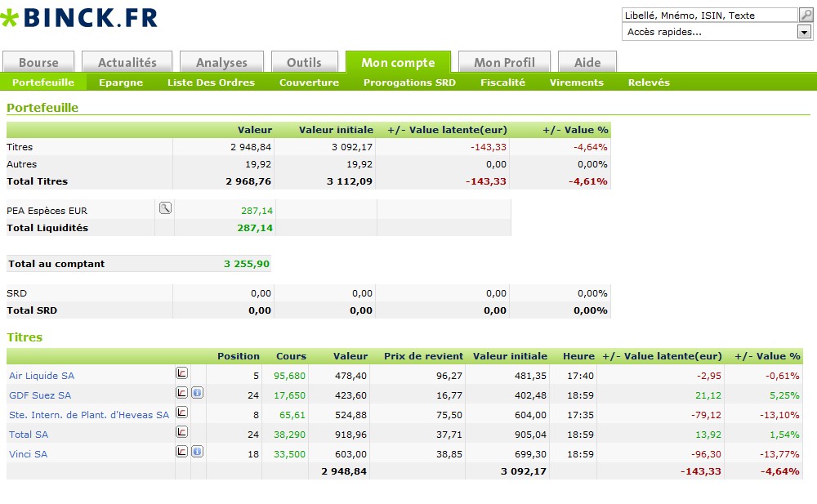Image resolution: width=817 pixels, height=504 pixels.
Task: Click the magnifier icon next to PEA Espèces EUR
Action: 165,208
